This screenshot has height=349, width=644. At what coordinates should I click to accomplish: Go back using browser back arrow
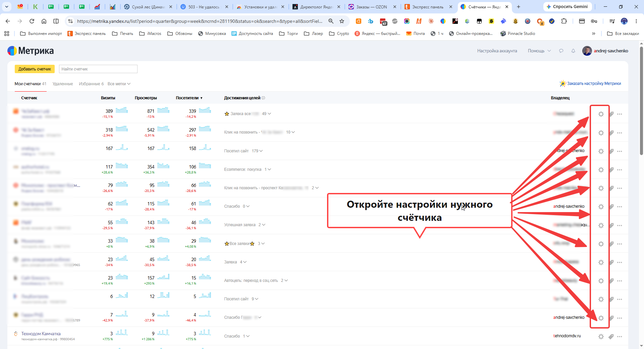tap(8, 21)
